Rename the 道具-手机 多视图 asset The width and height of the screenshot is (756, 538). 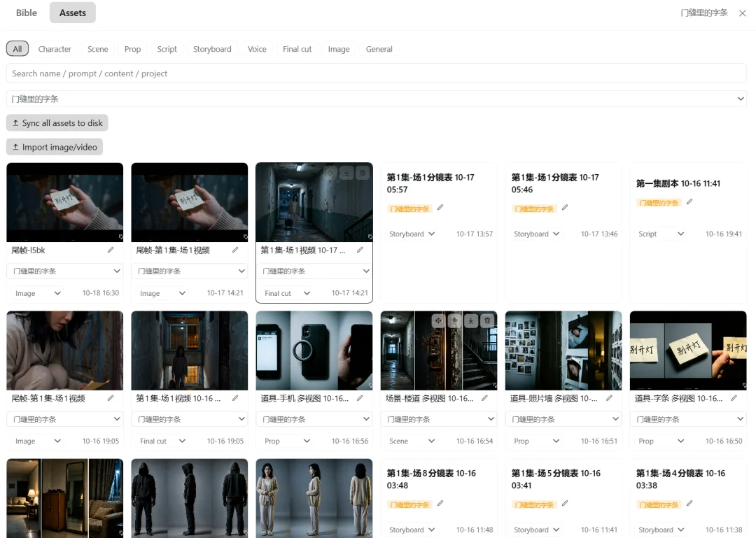[360, 398]
